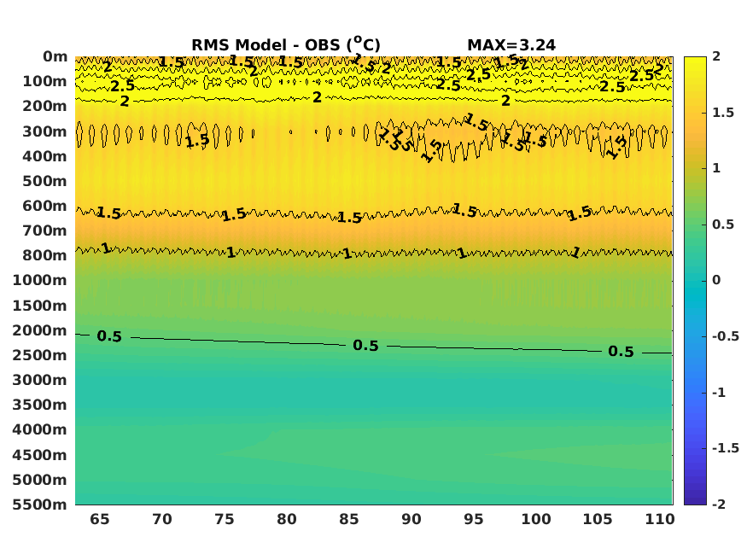Click the '75' x-axis tick label

point(225,519)
